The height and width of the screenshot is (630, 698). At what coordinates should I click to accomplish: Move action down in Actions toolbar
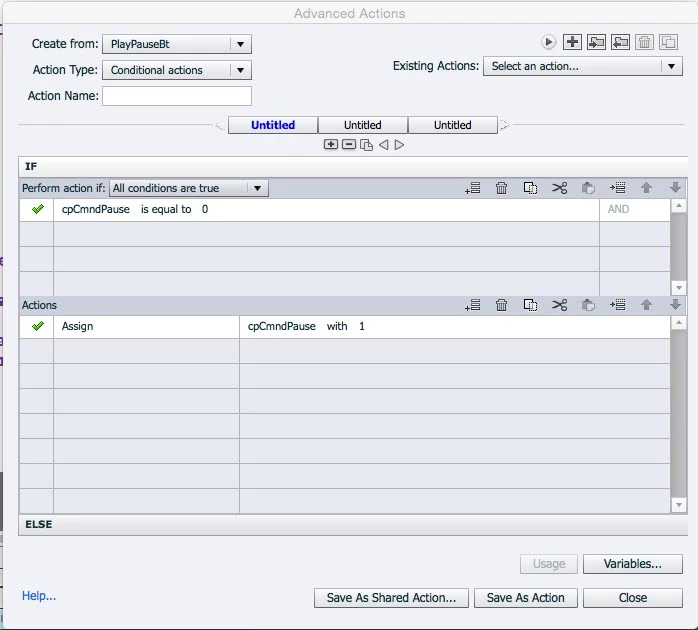pyautogui.click(x=675, y=305)
